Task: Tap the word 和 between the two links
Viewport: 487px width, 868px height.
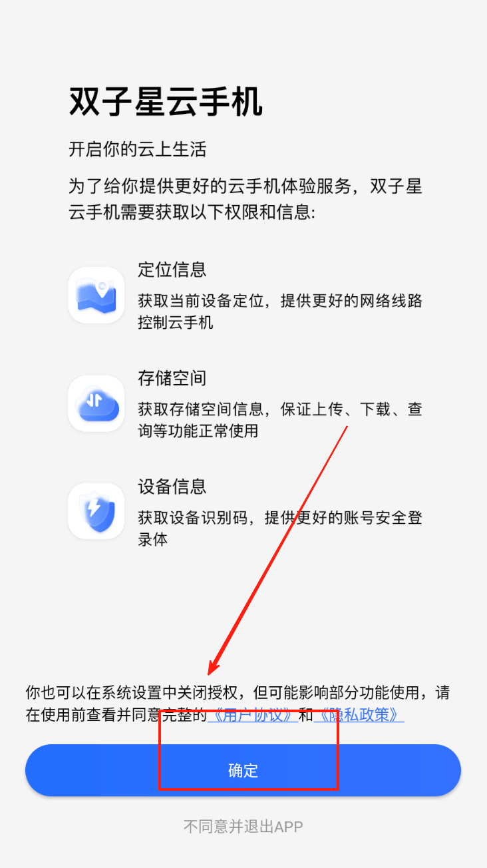Action: (305, 716)
